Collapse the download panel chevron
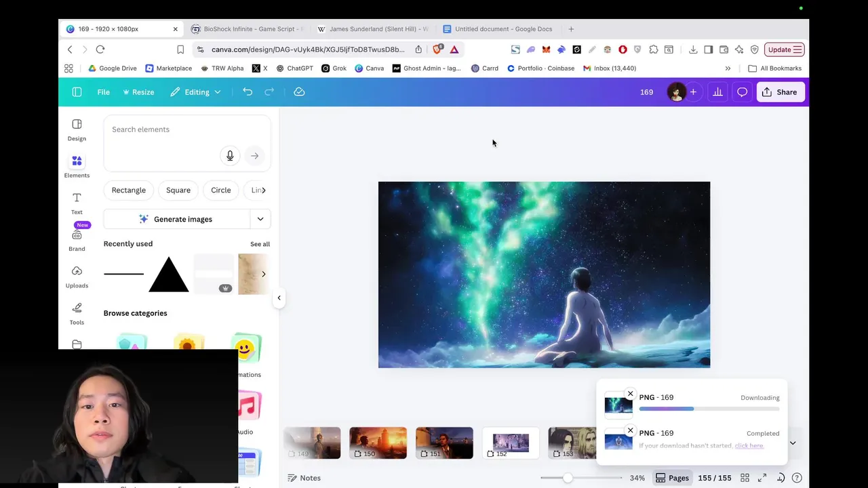 pos(792,443)
